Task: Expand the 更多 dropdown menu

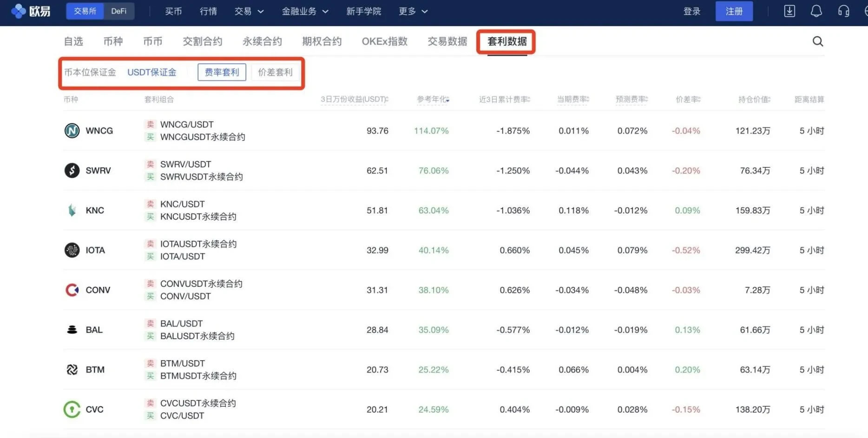Action: [413, 11]
